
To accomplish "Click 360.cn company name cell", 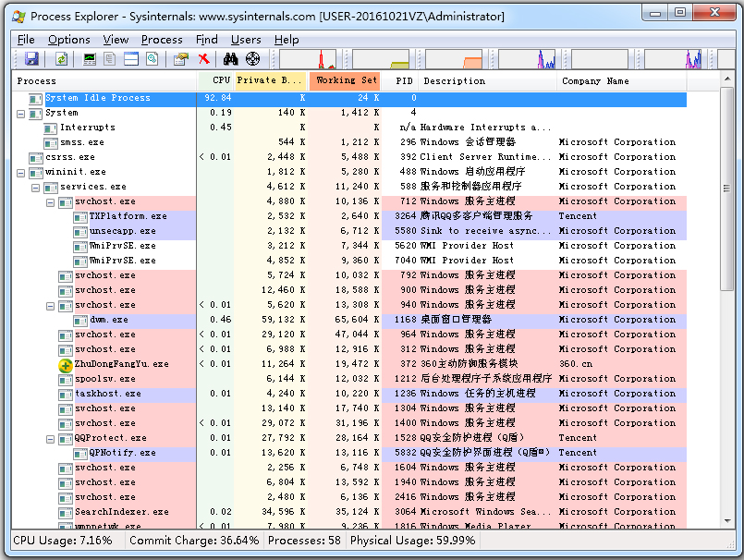I will pyautogui.click(x=576, y=364).
